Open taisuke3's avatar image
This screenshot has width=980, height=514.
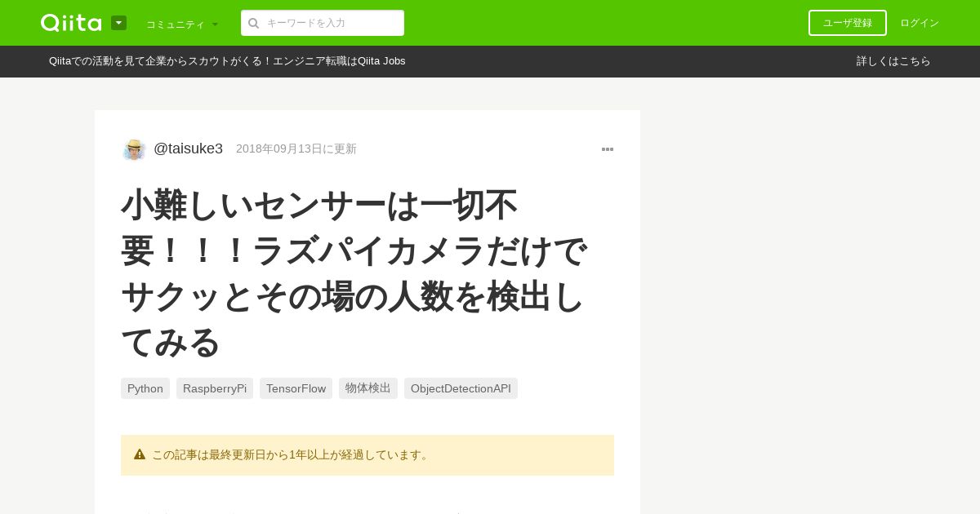pos(134,149)
